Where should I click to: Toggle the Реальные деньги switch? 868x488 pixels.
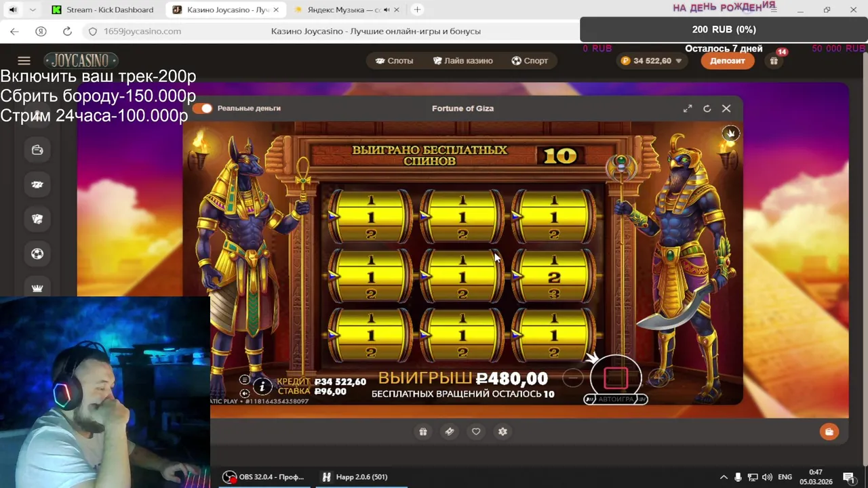pos(203,108)
